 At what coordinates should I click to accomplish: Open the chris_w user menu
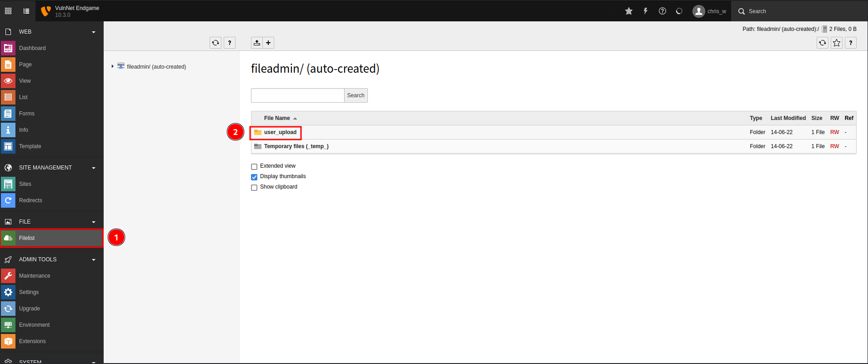tap(709, 11)
